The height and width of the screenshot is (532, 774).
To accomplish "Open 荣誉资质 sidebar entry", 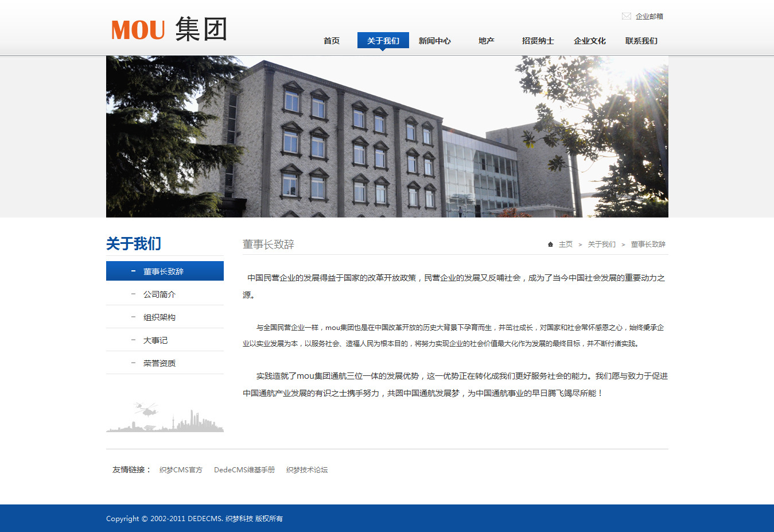I will (x=160, y=363).
